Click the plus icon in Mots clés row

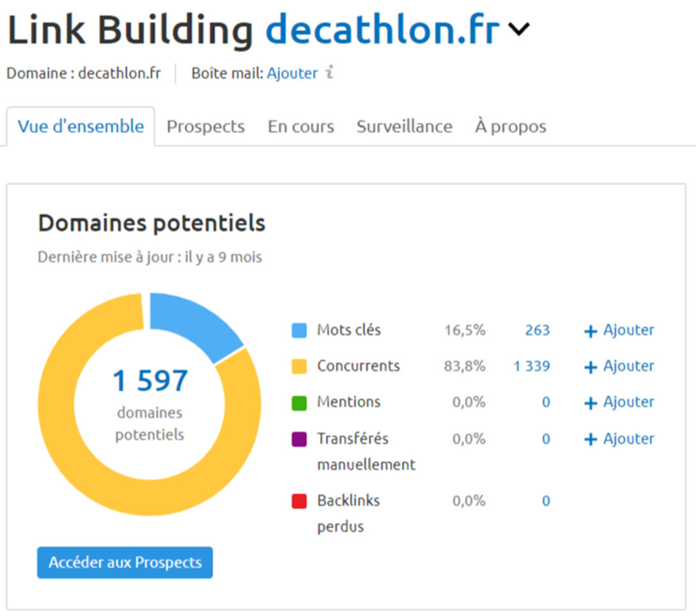[x=591, y=332]
